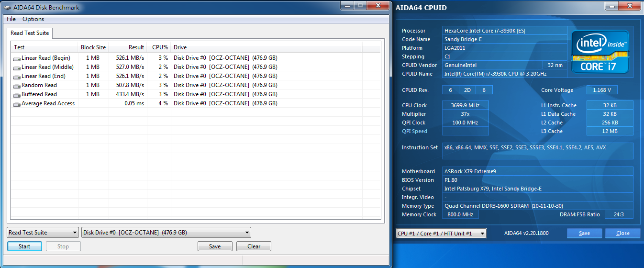Minimize the AIDA64 CPUID window
644x268 pixels.
coord(611,5)
